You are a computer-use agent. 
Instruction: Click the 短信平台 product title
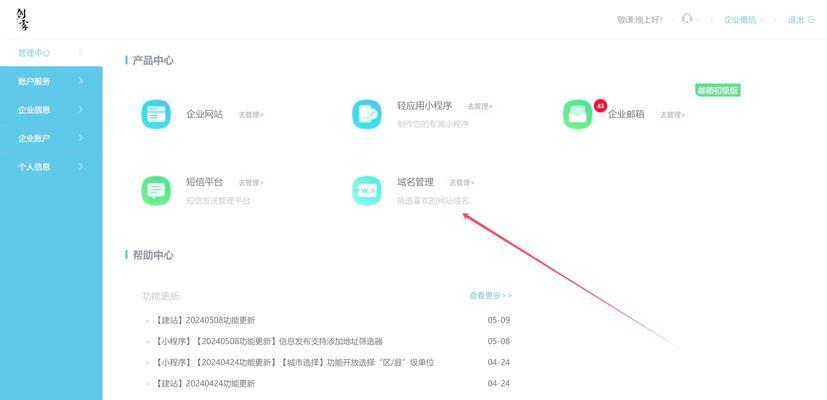[205, 182]
